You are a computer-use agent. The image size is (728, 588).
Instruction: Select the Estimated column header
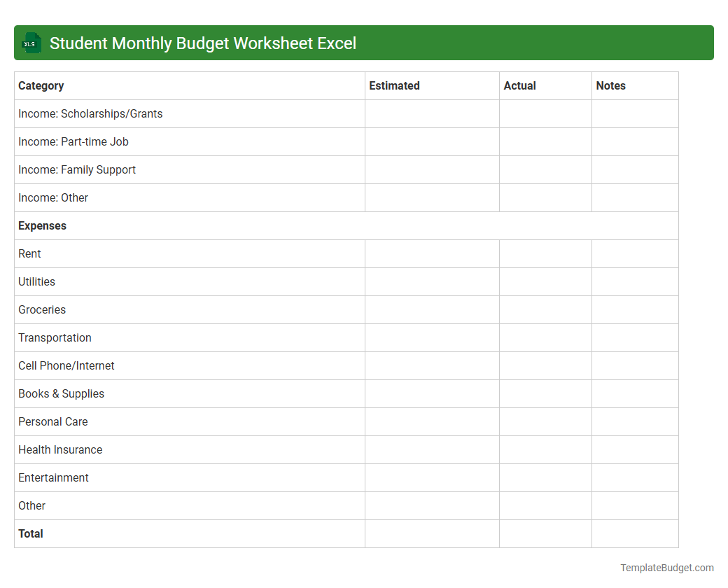(x=394, y=85)
